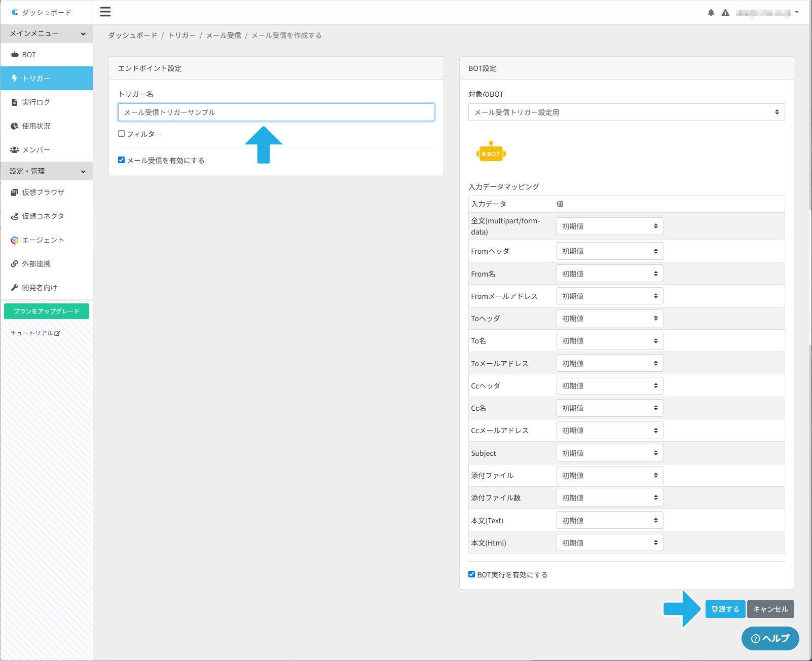The width and height of the screenshot is (812, 661).
Task: Open the 対象のBOT dropdown
Action: point(626,112)
